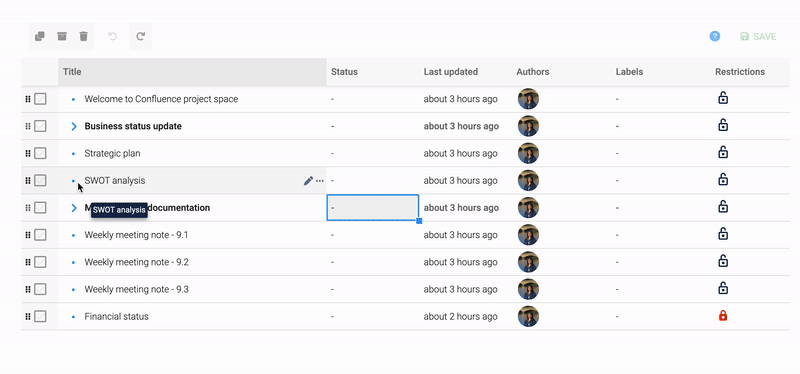
Task: Click the trash delete icon
Action: (x=84, y=36)
